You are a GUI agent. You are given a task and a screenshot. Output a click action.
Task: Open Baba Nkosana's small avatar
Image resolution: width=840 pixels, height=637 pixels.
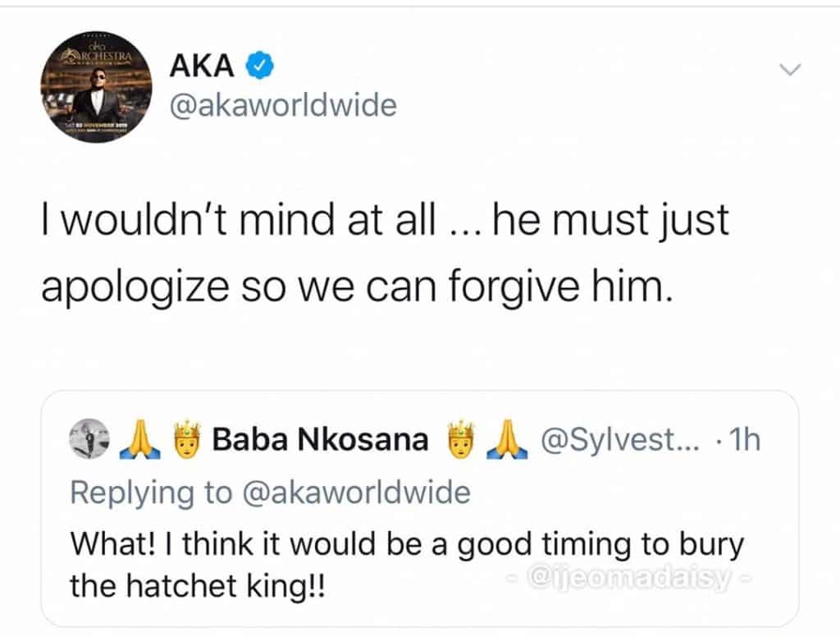(x=89, y=438)
